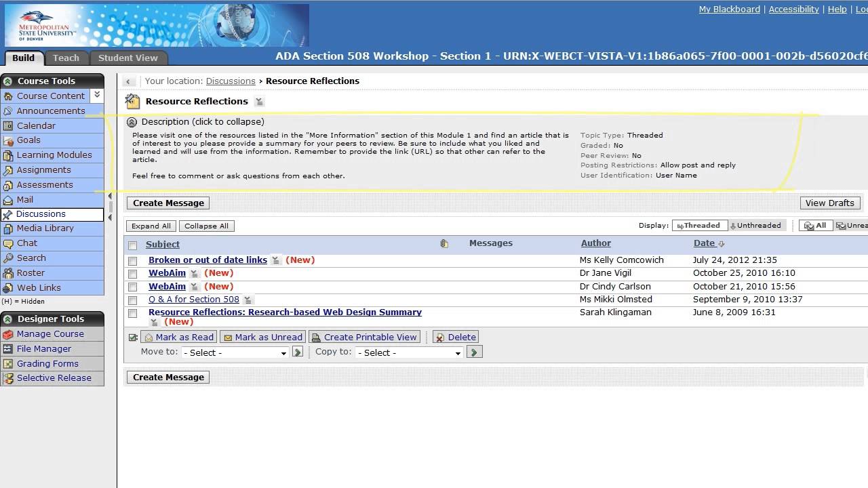Viewport: 868px width, 488px height.
Task: Check the box for Dr Jane Vigil's WebAim message
Action: [133, 274]
